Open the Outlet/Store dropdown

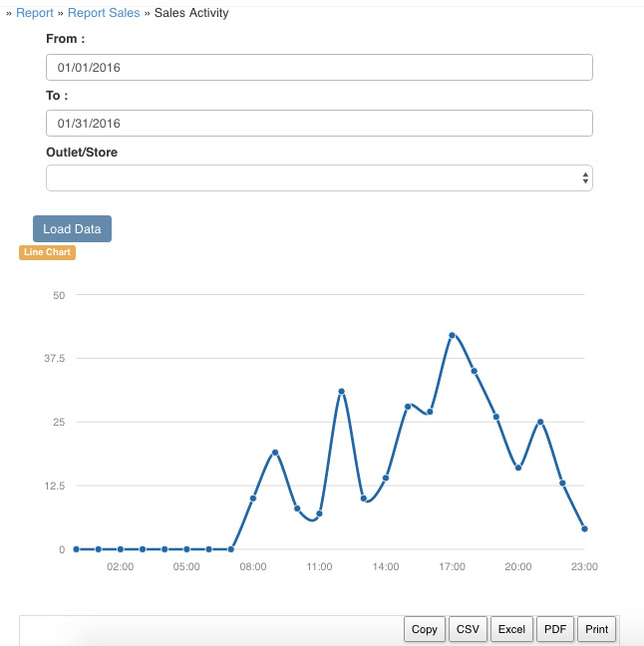click(319, 178)
